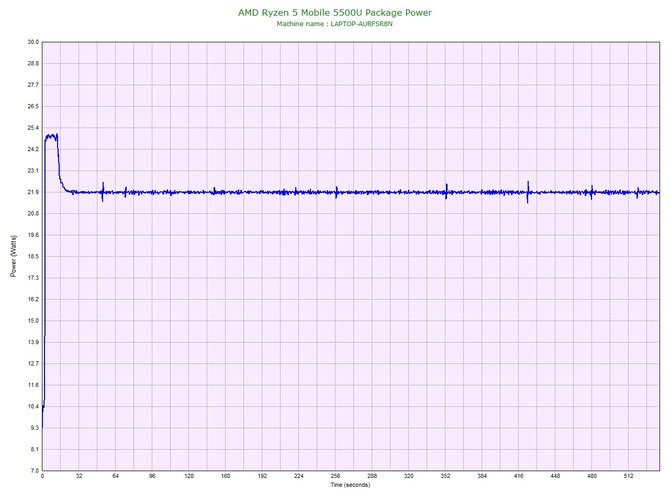
Task: Select the 23.1 y-axis label
Action: click(33, 171)
